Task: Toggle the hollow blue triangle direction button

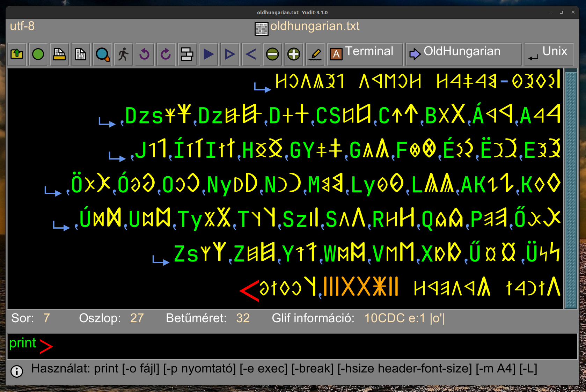Action: [230, 54]
